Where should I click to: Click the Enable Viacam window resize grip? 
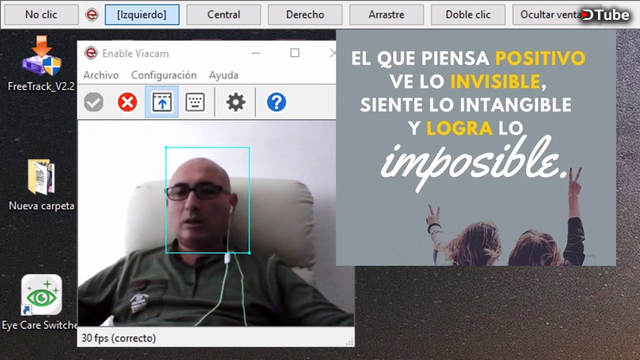point(350,342)
